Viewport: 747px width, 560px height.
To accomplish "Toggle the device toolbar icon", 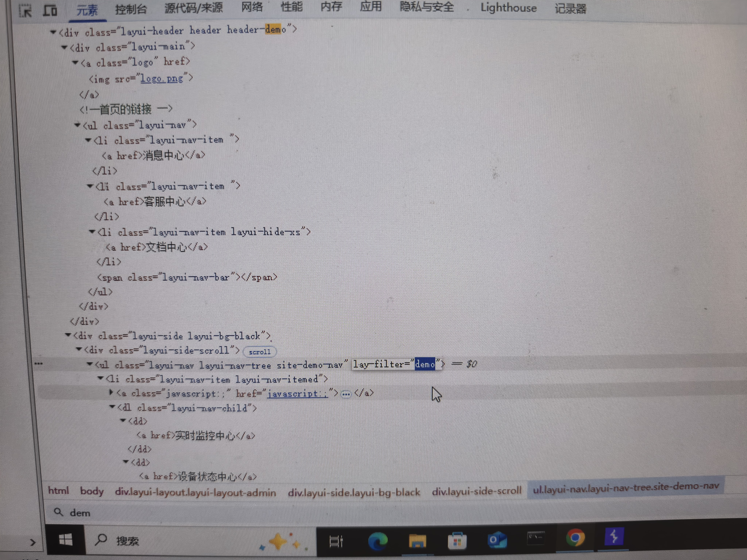I will 50,10.
